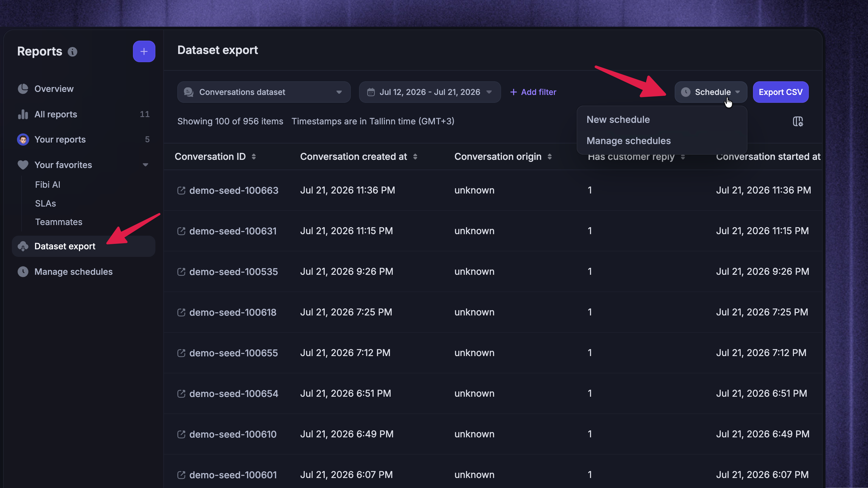Open conversation demo-seed-100654 via its external link icon

pos(181,394)
